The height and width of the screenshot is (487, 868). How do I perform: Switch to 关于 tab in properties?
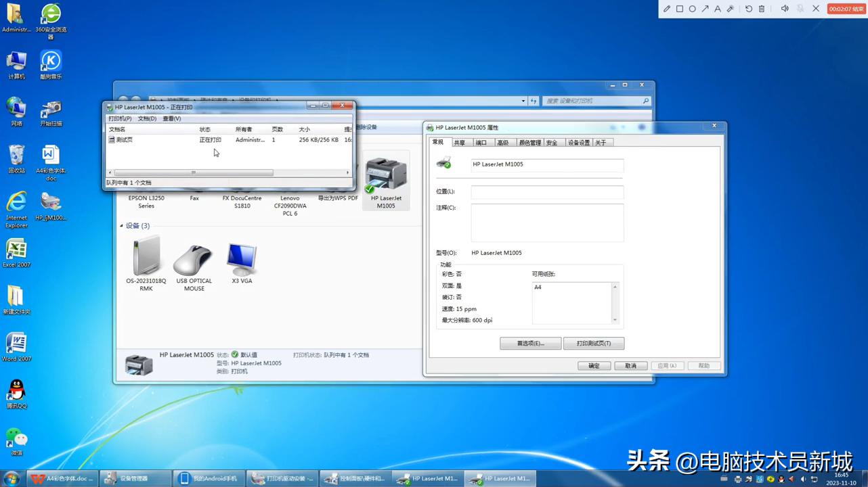point(601,143)
